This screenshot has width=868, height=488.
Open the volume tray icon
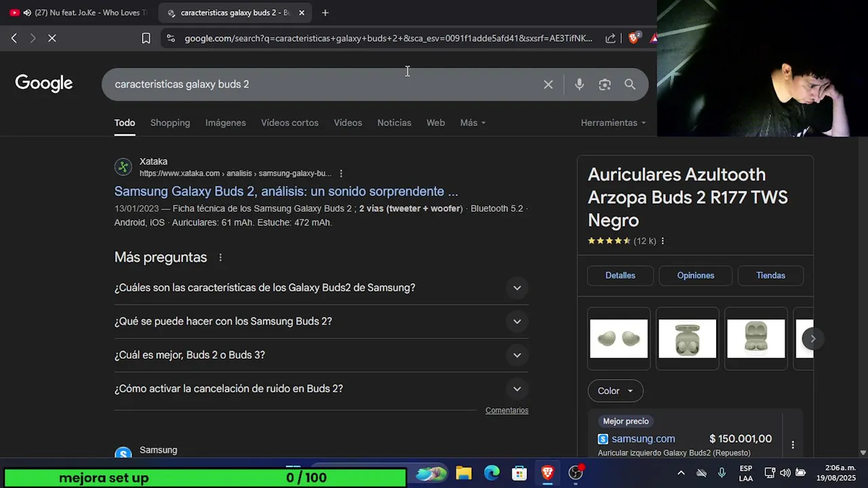click(x=785, y=473)
